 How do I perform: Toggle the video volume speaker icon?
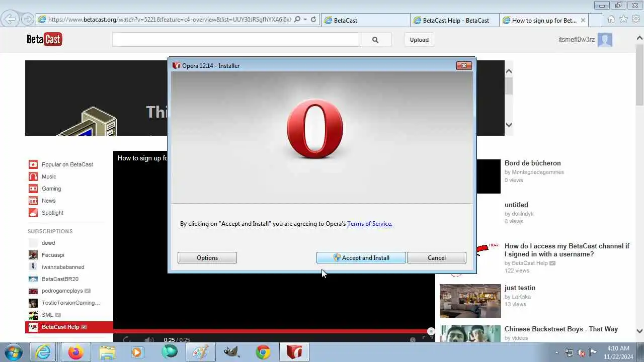149,340
